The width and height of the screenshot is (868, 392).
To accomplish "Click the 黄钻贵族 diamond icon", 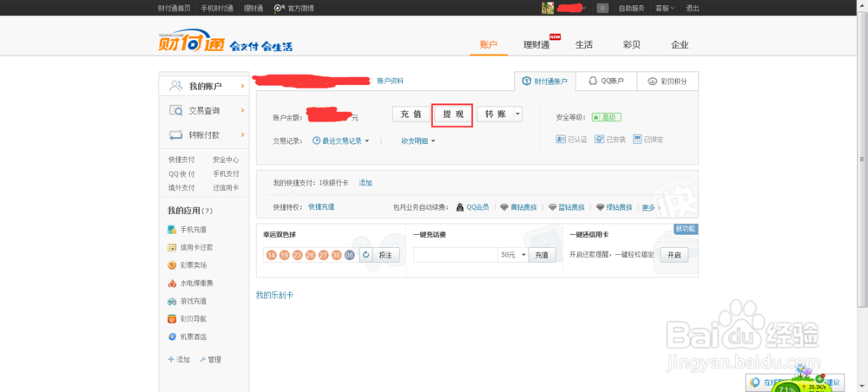I will [x=503, y=207].
